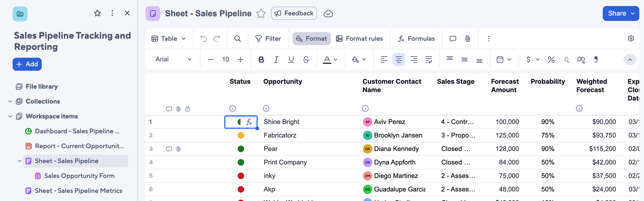This screenshot has height=201, width=644.
Task: Click formula icon in row 1 Status cell
Action: [249, 122]
